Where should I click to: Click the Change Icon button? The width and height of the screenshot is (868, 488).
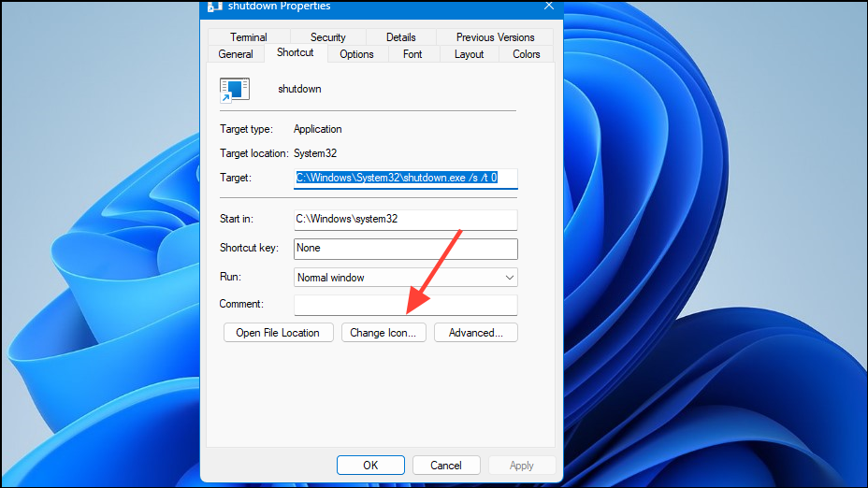[383, 333]
